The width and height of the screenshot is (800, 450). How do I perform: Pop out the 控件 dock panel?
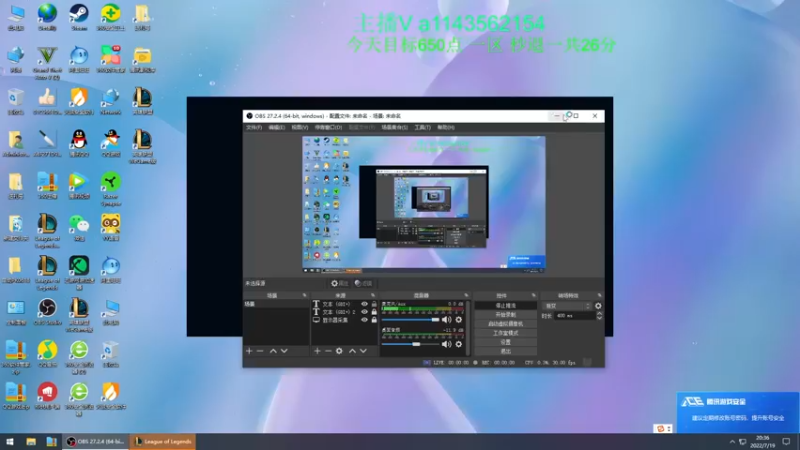[x=534, y=295]
